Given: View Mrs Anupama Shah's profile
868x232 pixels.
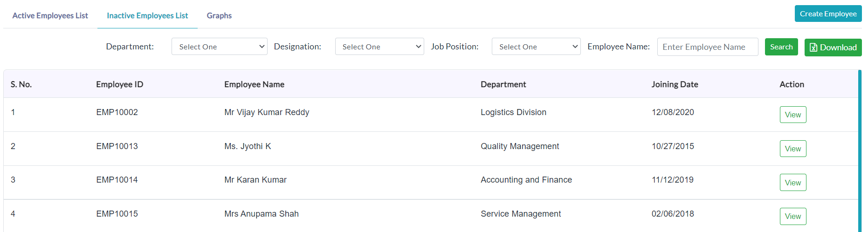Looking at the screenshot, I should tap(792, 216).
